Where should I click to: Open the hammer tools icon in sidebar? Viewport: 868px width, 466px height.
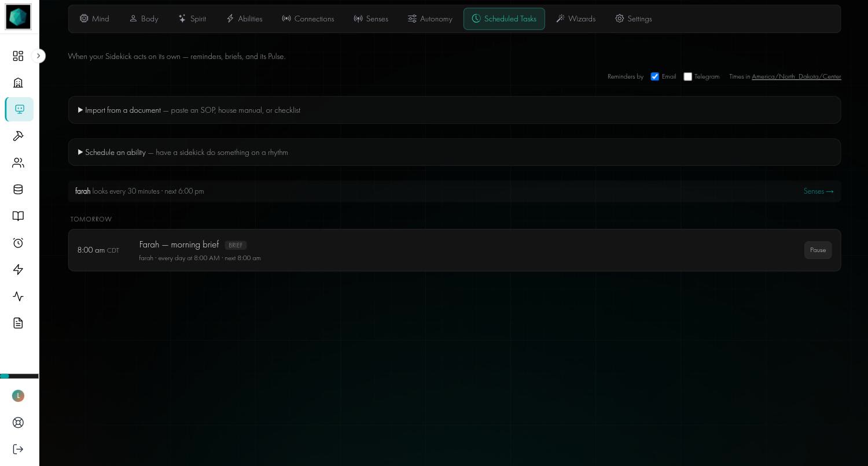(18, 136)
